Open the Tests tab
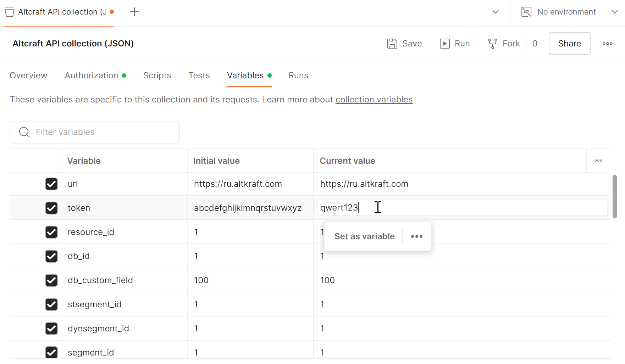Screen dimensions: 625x364 pos(199,75)
